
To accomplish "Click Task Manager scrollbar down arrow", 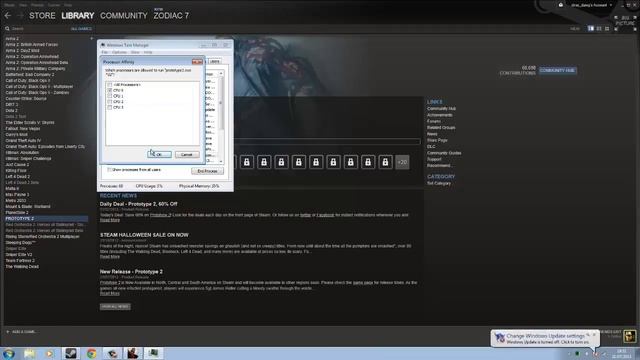I will [x=221, y=161].
